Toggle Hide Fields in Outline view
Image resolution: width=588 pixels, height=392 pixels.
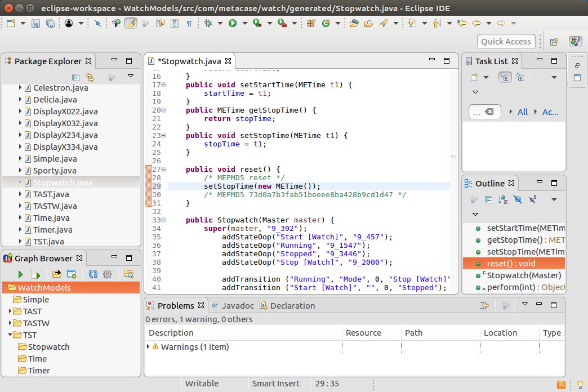[x=518, y=199]
